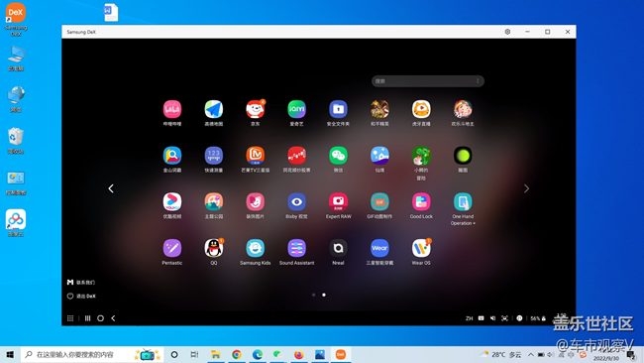Screen dimensions: 644x363
Task: Open the Baidu cloud desktop icon
Action: click(16, 223)
